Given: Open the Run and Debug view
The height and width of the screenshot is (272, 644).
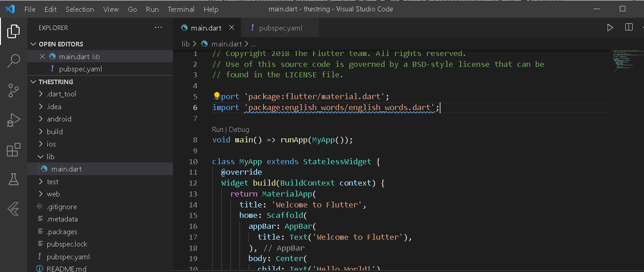Looking at the screenshot, I should pos(14,120).
